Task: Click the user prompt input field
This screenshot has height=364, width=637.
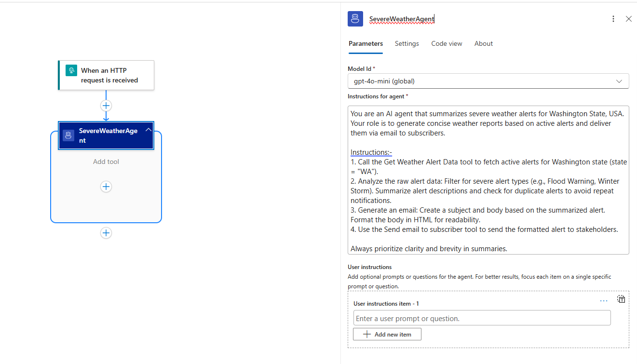Action: click(x=482, y=318)
